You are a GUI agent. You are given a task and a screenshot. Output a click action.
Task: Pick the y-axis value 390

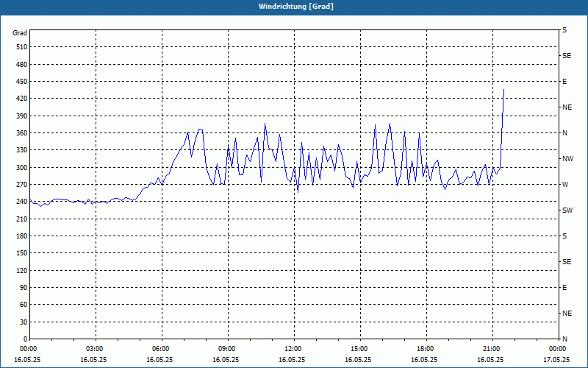click(22, 116)
